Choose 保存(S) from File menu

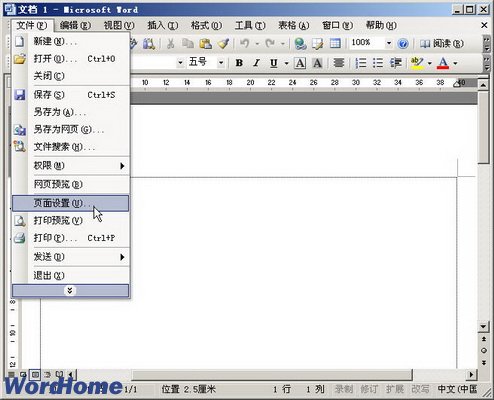(70, 95)
